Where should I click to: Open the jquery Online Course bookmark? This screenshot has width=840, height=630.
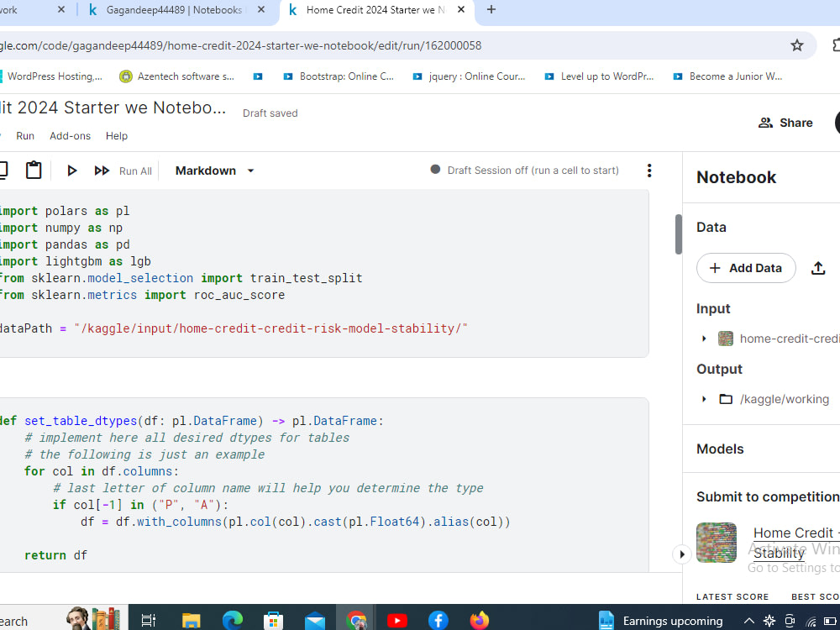tap(469, 76)
